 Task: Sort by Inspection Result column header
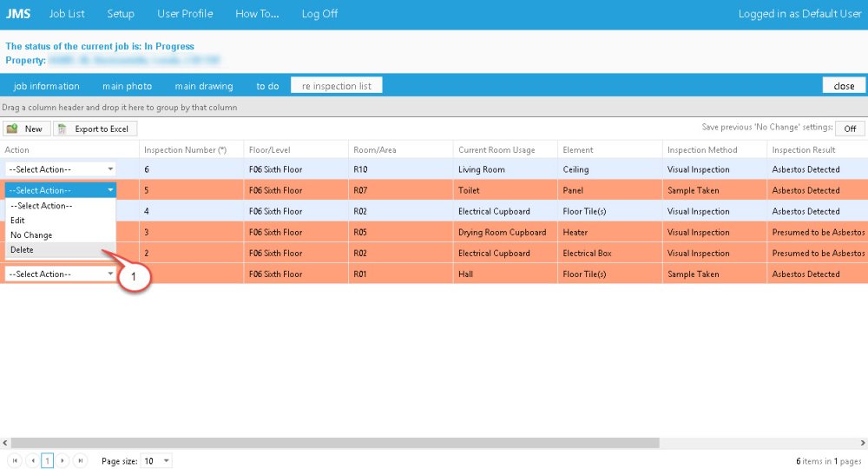point(804,150)
